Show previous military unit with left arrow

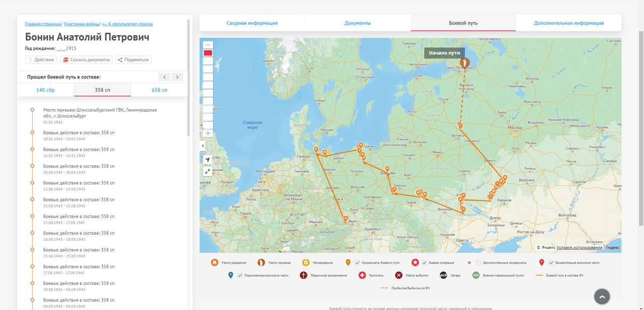pyautogui.click(x=165, y=77)
